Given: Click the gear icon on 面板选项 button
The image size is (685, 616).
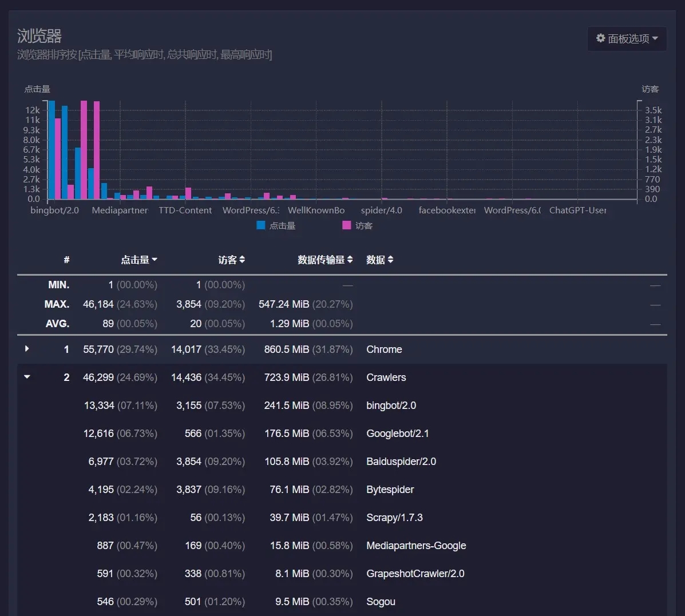Looking at the screenshot, I should (x=600, y=38).
